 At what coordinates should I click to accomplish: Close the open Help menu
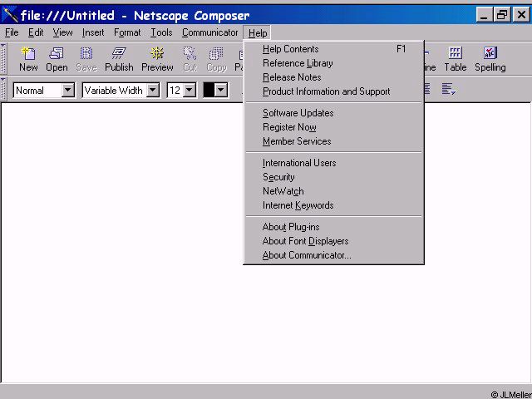257,33
